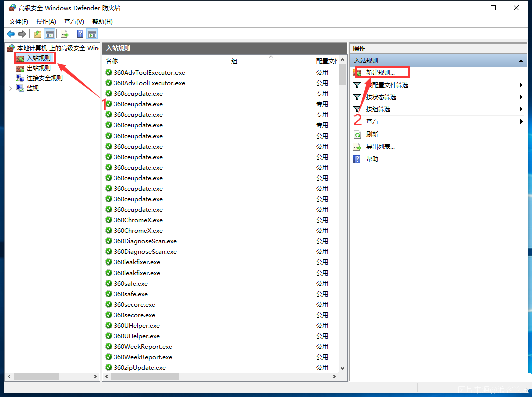The image size is (532, 397).
Task: Click the rule list scroll-down arrow
Action: pyautogui.click(x=342, y=368)
